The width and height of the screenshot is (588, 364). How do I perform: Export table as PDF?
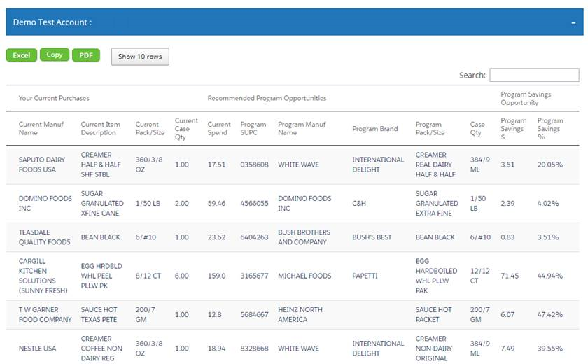86,55
